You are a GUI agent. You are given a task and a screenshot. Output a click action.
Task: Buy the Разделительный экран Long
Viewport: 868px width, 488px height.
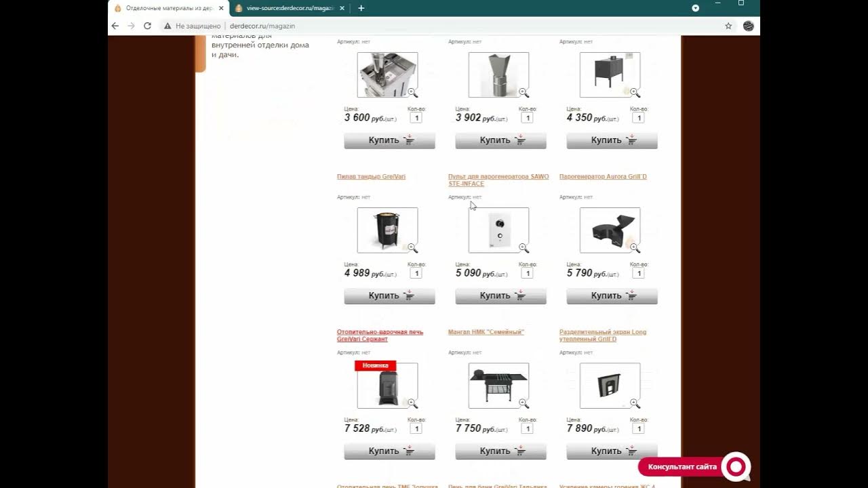(612, 451)
